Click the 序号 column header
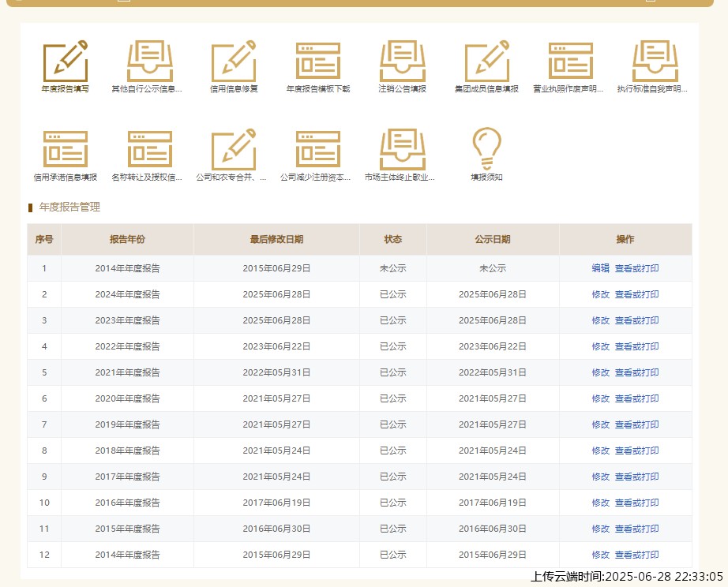Image resolution: width=728 pixels, height=587 pixels. pos(44,239)
